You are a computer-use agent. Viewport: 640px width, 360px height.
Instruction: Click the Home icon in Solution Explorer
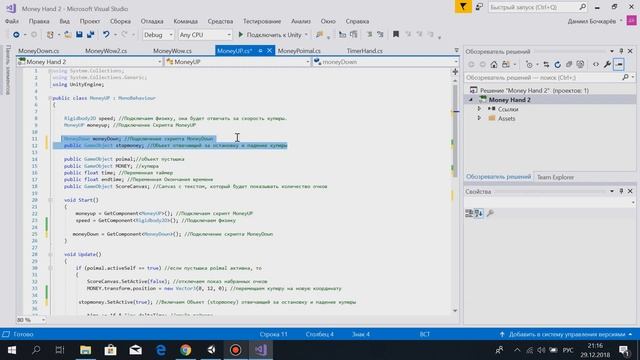click(494, 64)
